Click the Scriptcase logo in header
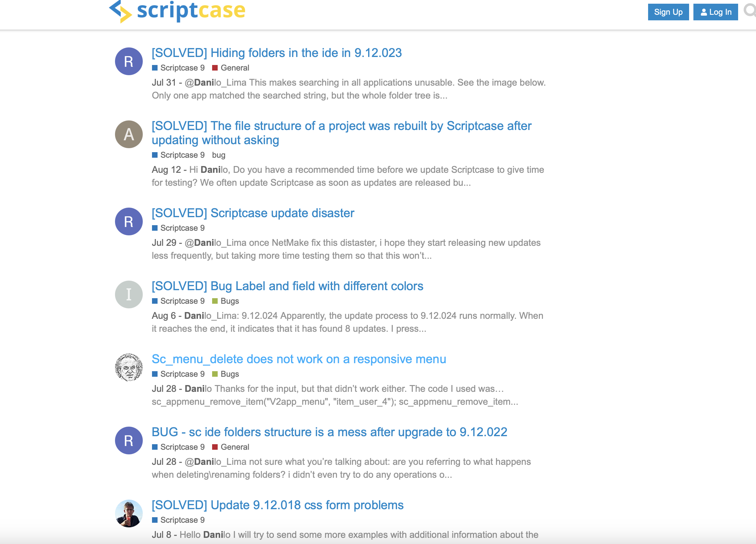The width and height of the screenshot is (756, 544). [177, 11]
